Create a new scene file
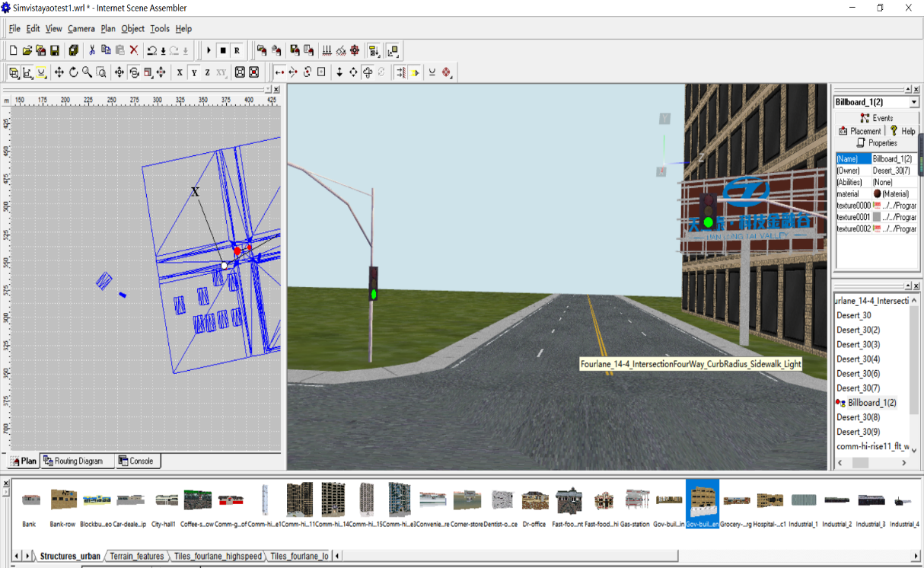The height and width of the screenshot is (568, 924). pyautogui.click(x=13, y=51)
